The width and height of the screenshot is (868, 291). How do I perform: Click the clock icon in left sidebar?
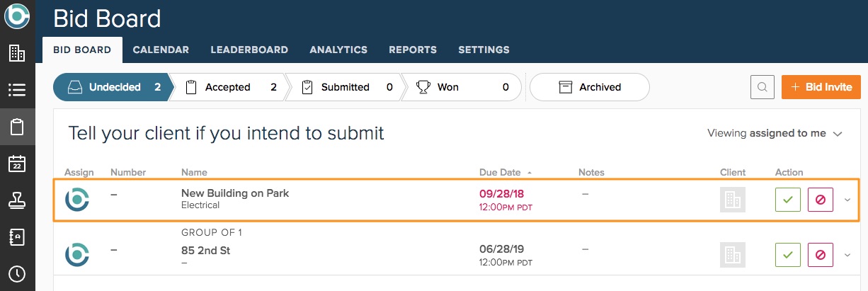(x=17, y=274)
